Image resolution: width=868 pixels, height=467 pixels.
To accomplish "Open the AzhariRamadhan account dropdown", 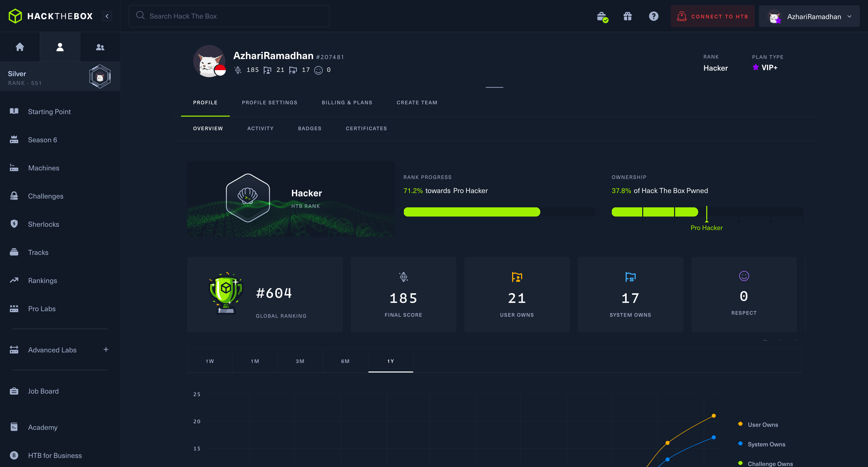I will 809,16.
